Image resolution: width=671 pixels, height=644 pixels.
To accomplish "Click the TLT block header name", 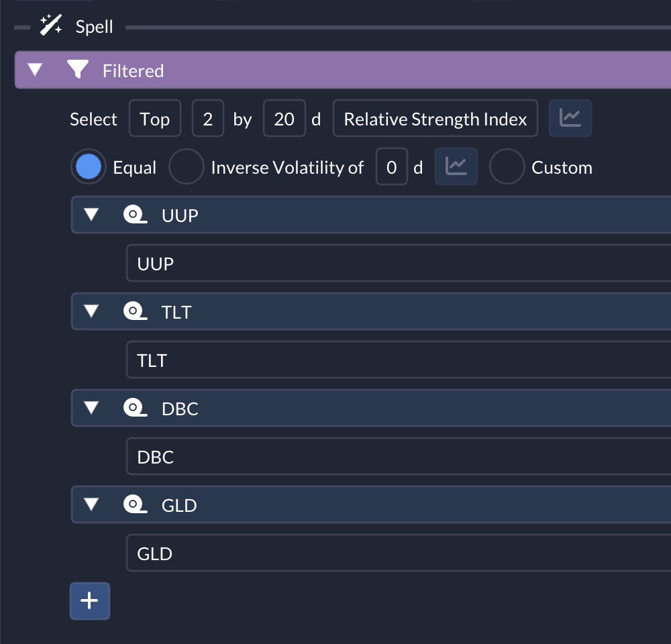I will click(176, 313).
